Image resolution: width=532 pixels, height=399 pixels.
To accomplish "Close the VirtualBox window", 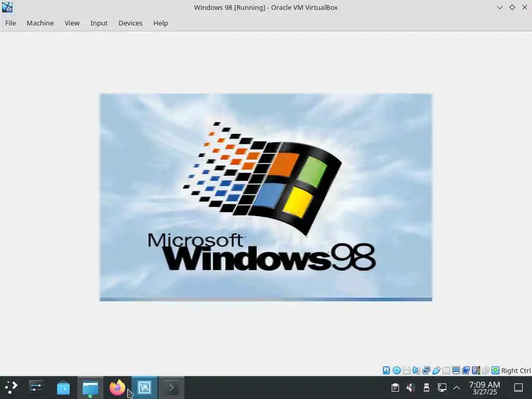I will [x=525, y=7].
